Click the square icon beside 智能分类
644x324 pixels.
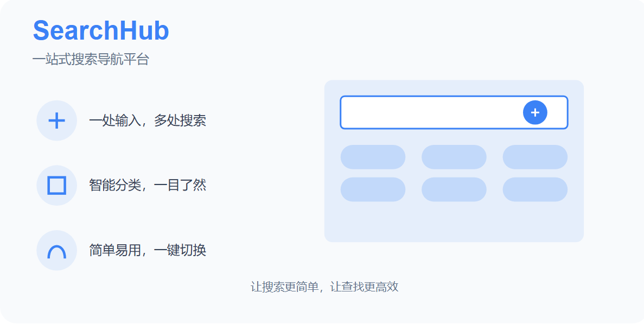(56, 186)
